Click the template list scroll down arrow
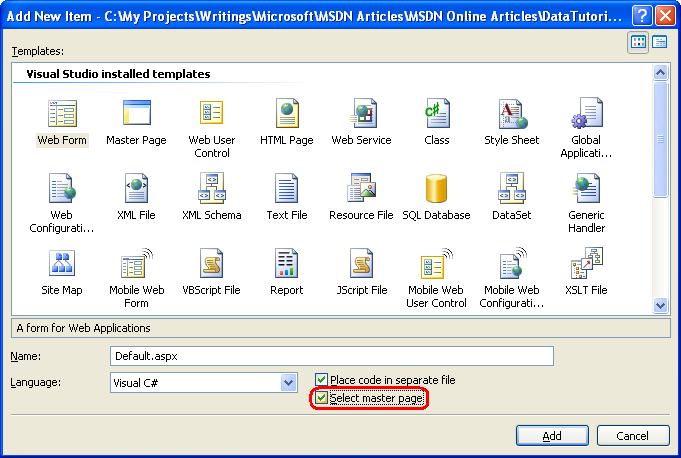 click(x=660, y=305)
